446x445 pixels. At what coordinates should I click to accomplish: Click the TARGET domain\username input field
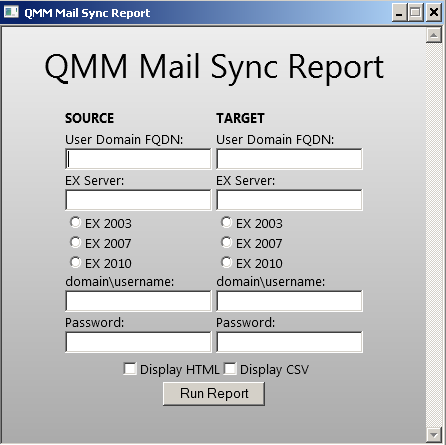[x=289, y=301]
